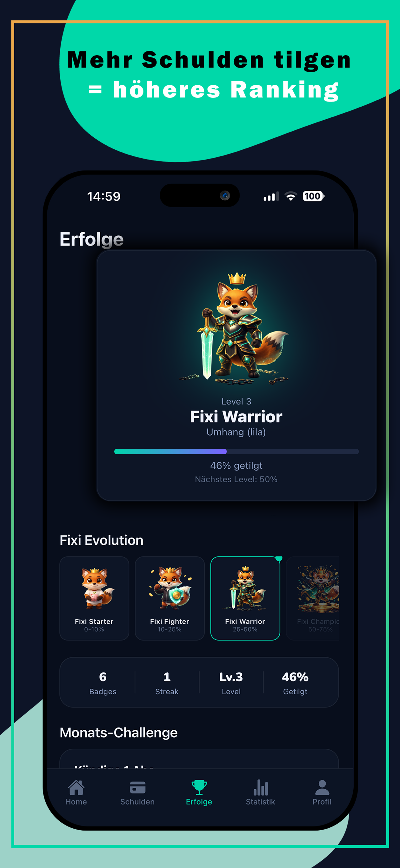Tap the 1 Streak stat

(167, 683)
